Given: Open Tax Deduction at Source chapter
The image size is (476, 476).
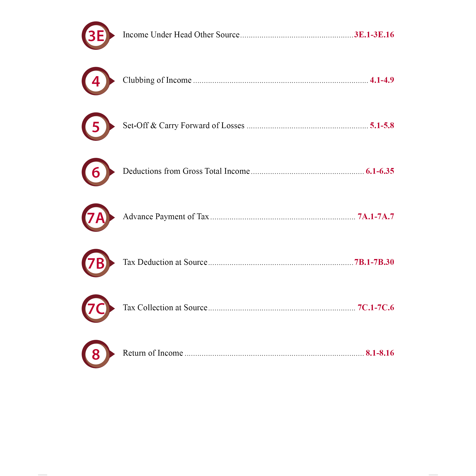Looking at the screenshot, I should 165,262.
